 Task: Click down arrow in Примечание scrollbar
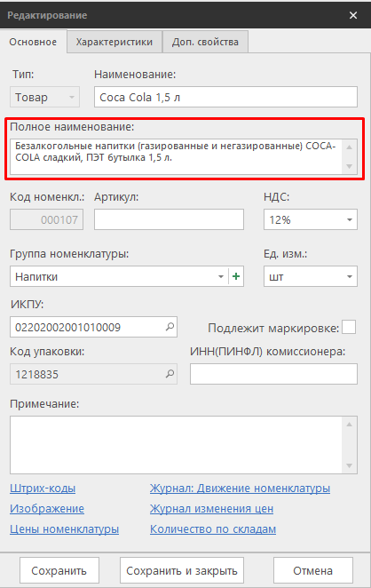pyautogui.click(x=350, y=465)
